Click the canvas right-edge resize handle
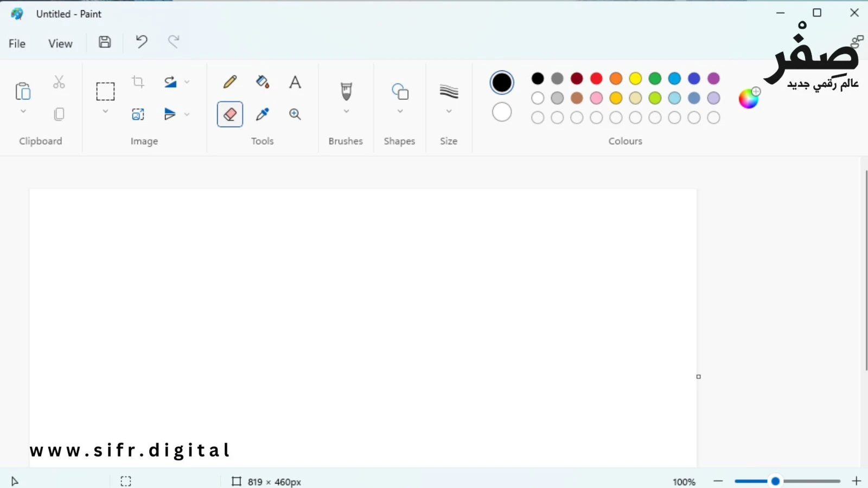 (x=699, y=376)
